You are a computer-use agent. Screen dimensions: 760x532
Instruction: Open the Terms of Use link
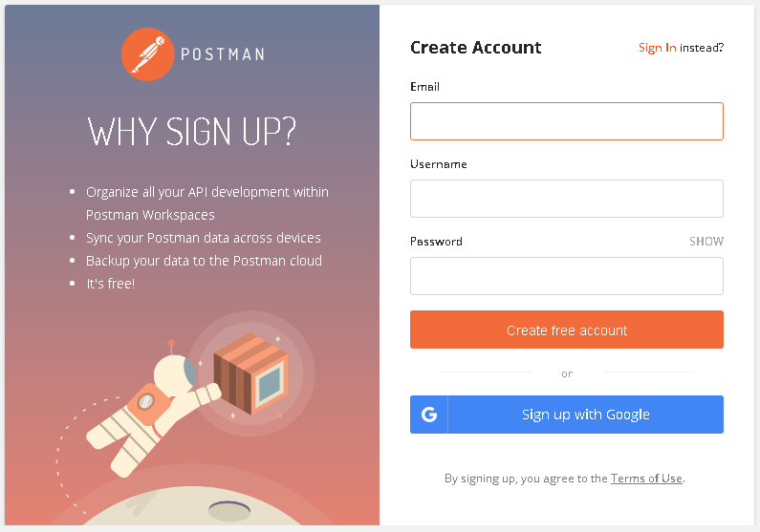click(646, 479)
